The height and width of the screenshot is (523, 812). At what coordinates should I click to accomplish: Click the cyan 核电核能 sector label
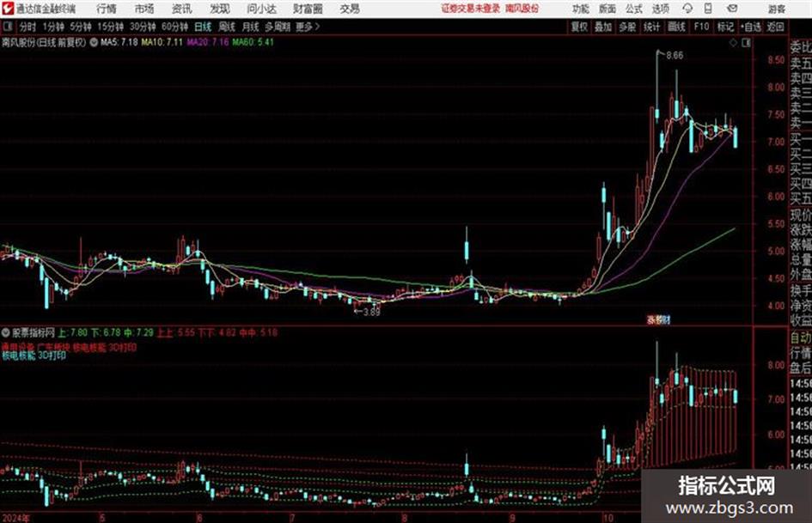18,356
